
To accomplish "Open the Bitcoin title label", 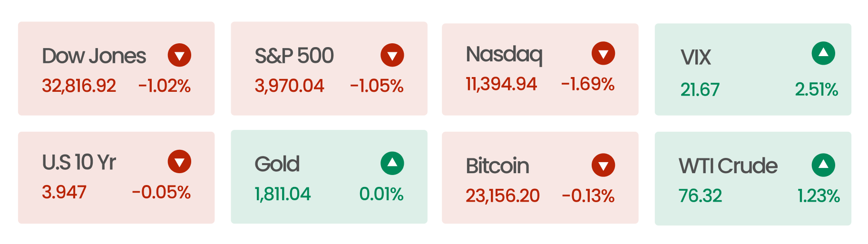I will (x=497, y=166).
